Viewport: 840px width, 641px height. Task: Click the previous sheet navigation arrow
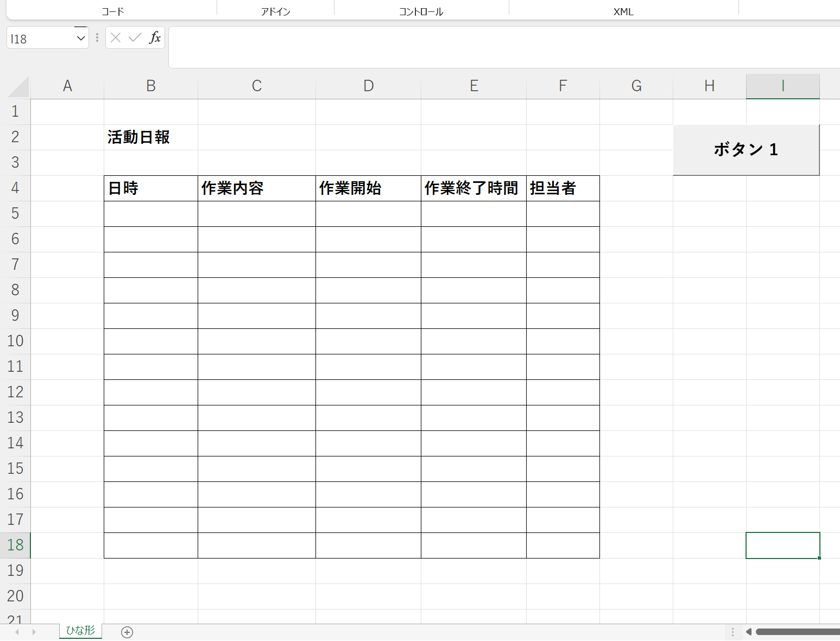17,632
